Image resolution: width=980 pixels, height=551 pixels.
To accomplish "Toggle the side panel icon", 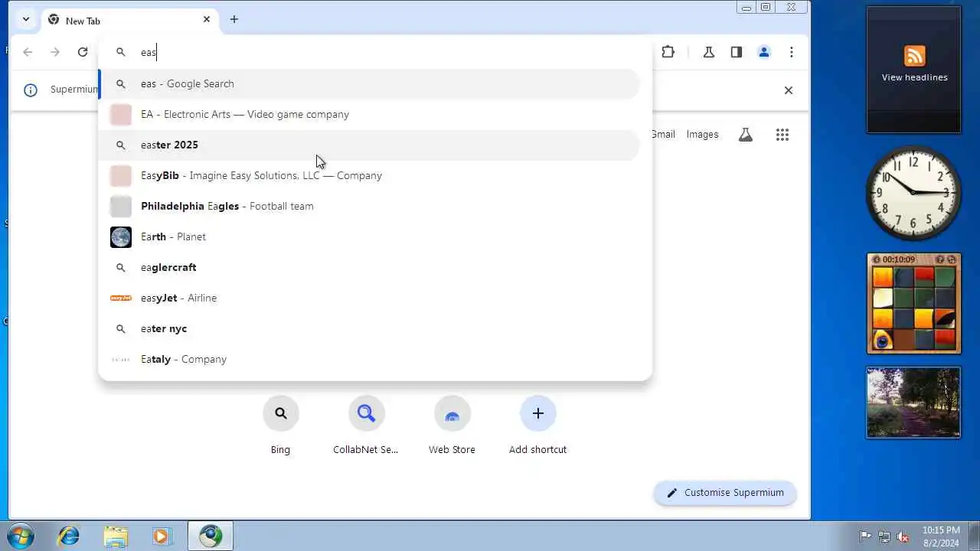I will point(737,52).
